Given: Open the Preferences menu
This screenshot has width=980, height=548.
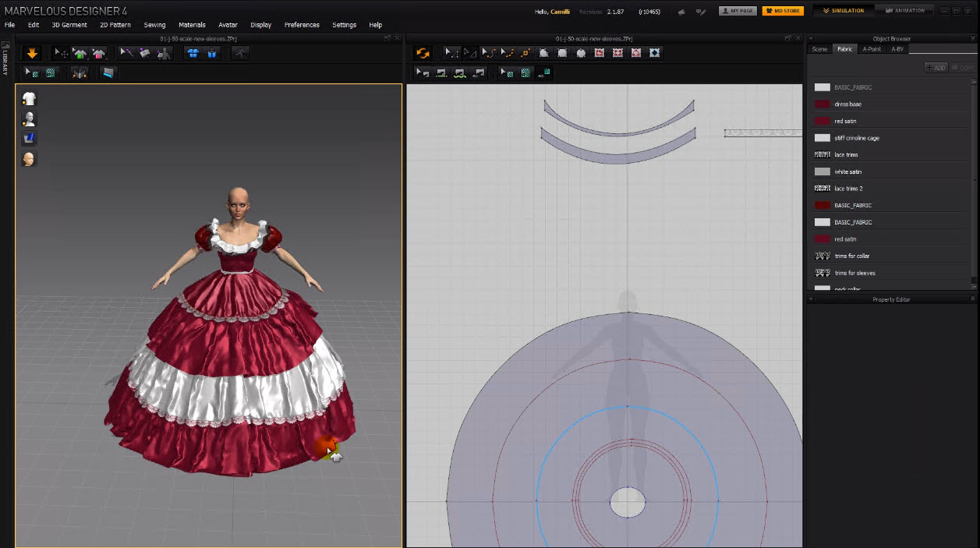Looking at the screenshot, I should pos(302,25).
